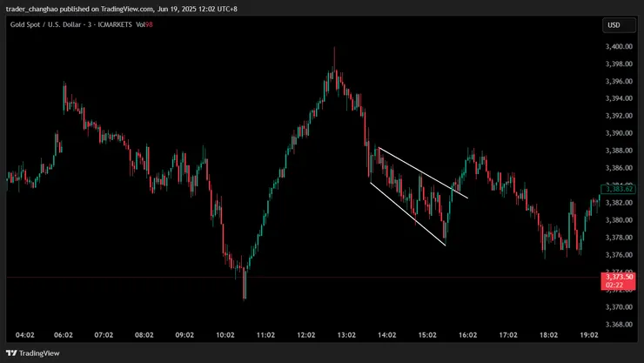Click the 3,368.00 price axis label
644x363 pixels.
[x=619, y=325]
